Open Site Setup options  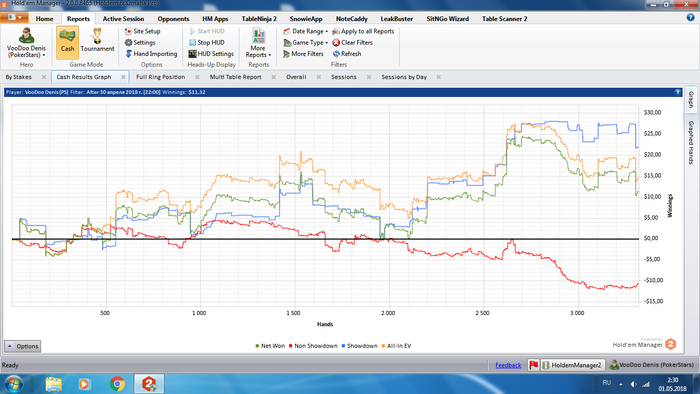[142, 31]
